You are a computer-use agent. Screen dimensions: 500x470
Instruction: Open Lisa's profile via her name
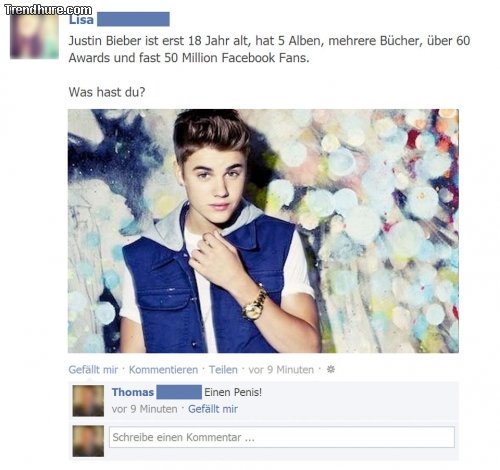81,20
